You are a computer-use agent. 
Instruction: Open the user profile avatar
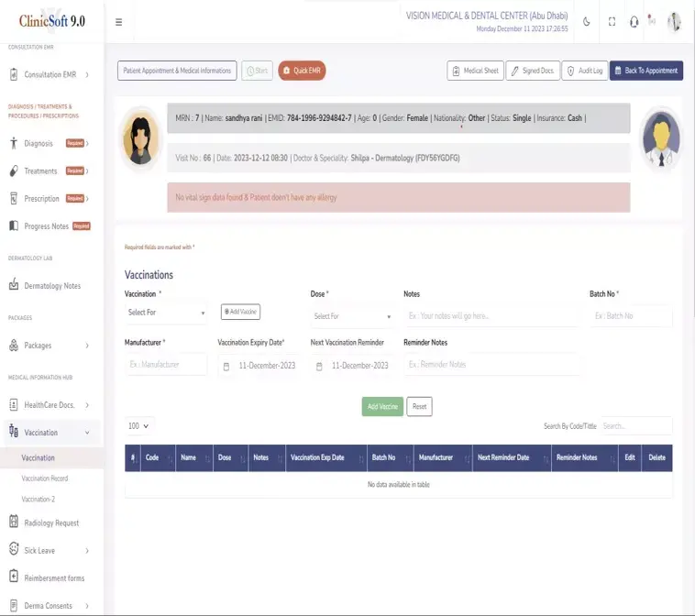click(x=674, y=22)
